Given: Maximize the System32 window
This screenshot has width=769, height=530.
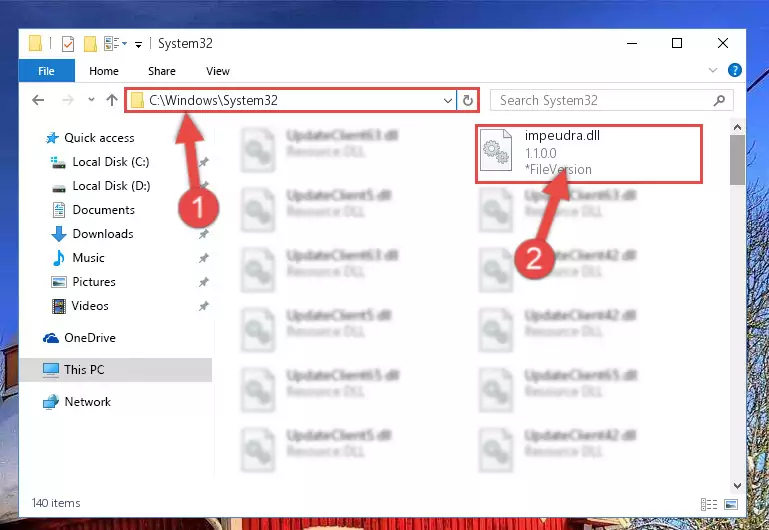Looking at the screenshot, I should [x=677, y=44].
